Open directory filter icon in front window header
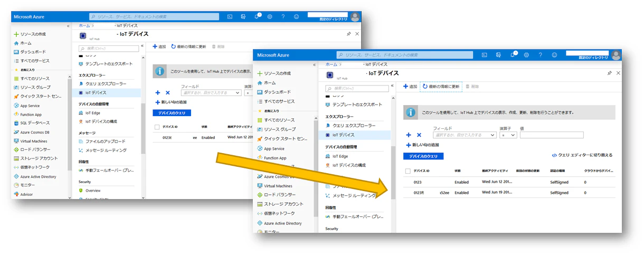644x255 pixels. [x=498, y=55]
